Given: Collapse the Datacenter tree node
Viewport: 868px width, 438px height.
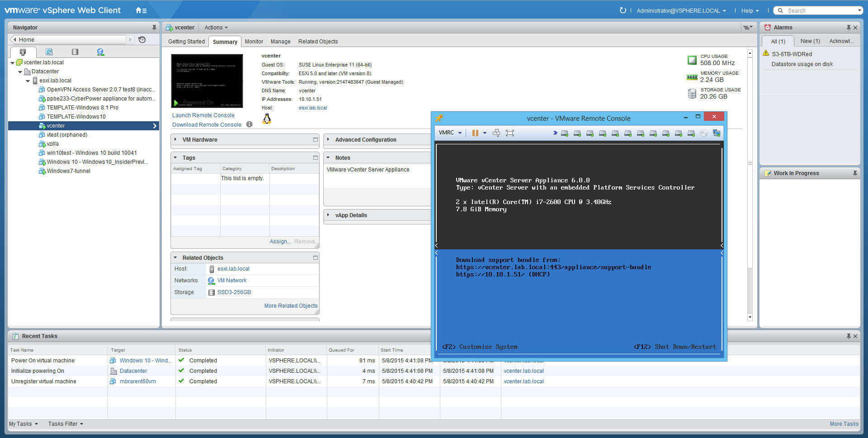Looking at the screenshot, I should coord(20,72).
